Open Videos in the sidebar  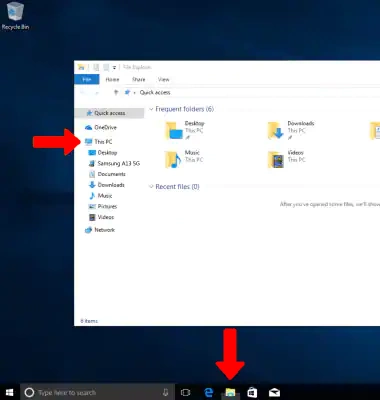pos(102,217)
